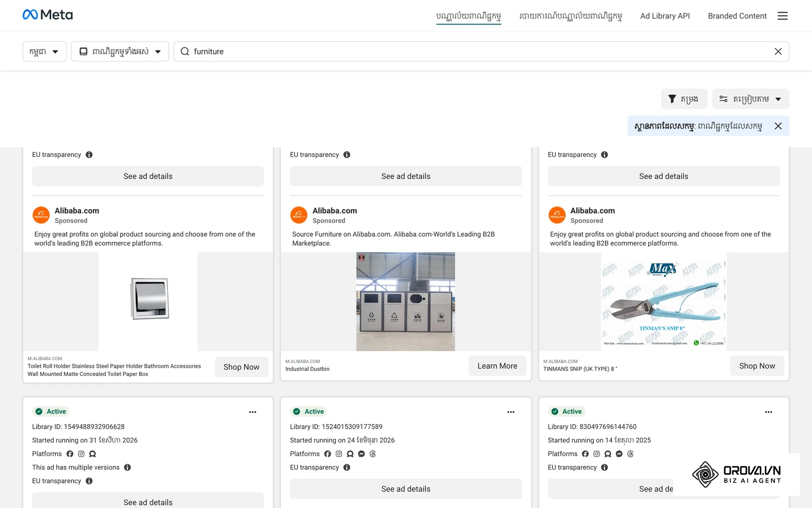The image size is (812, 508).
Task: Click Instagram platform icon in ad 1524015309177589
Action: tap(339, 454)
